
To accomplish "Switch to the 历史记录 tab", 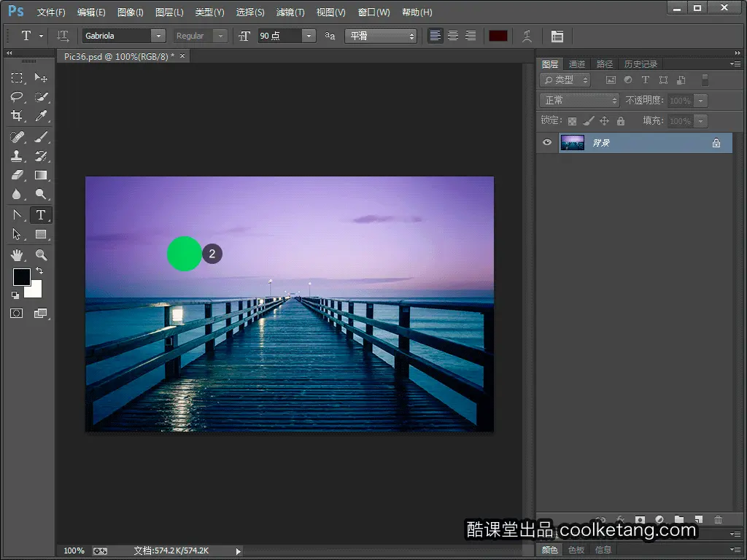I will point(640,64).
